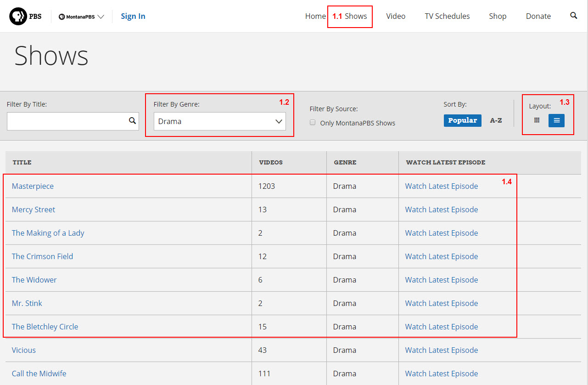Screen dimensions: 588x385
Task: Watch latest episode of The Bletchley Circle
Action: pyautogui.click(x=442, y=327)
